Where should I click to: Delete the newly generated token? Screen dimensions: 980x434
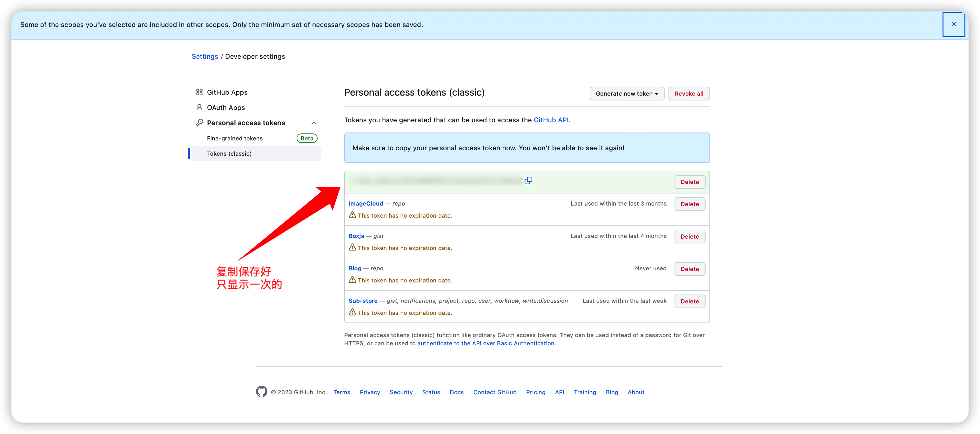point(689,182)
